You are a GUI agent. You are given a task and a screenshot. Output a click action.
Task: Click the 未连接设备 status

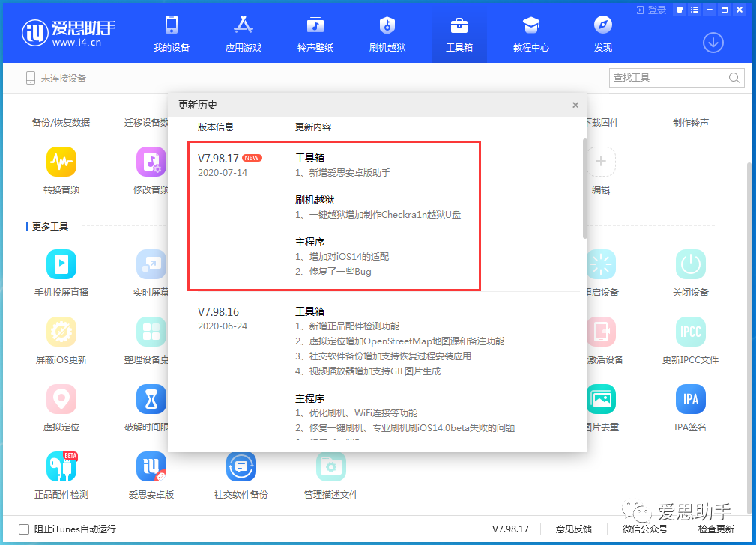56,78
